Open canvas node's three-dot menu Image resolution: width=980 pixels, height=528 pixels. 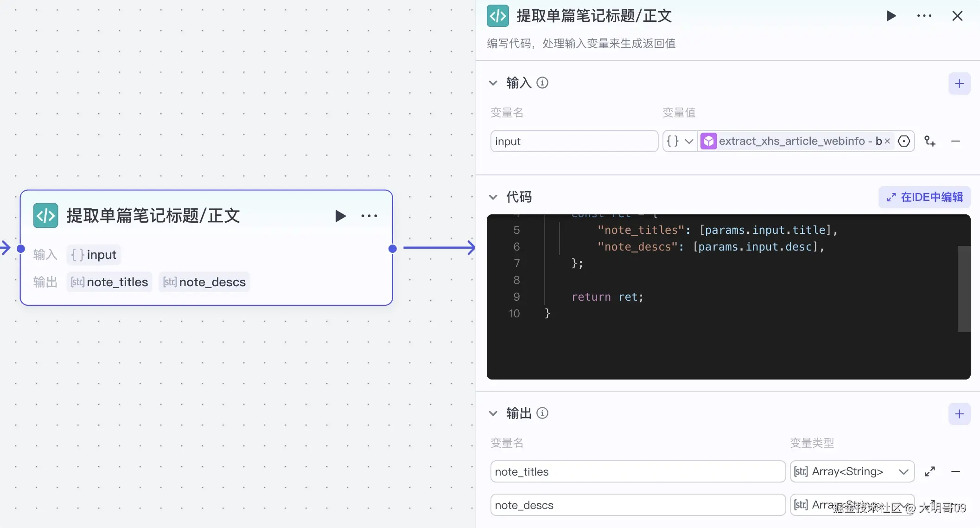pos(369,216)
